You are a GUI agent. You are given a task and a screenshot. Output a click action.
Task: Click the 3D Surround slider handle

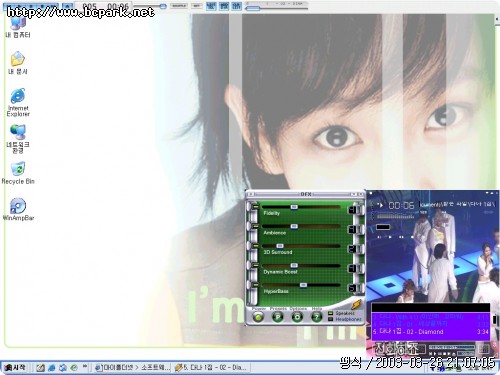point(280,246)
